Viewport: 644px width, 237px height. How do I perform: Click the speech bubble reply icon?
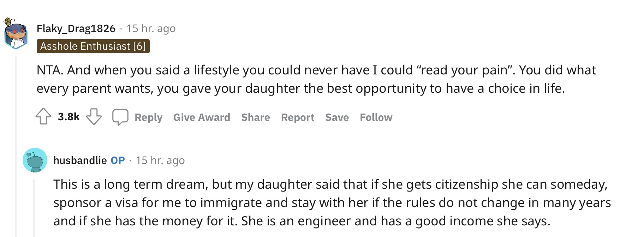(120, 117)
